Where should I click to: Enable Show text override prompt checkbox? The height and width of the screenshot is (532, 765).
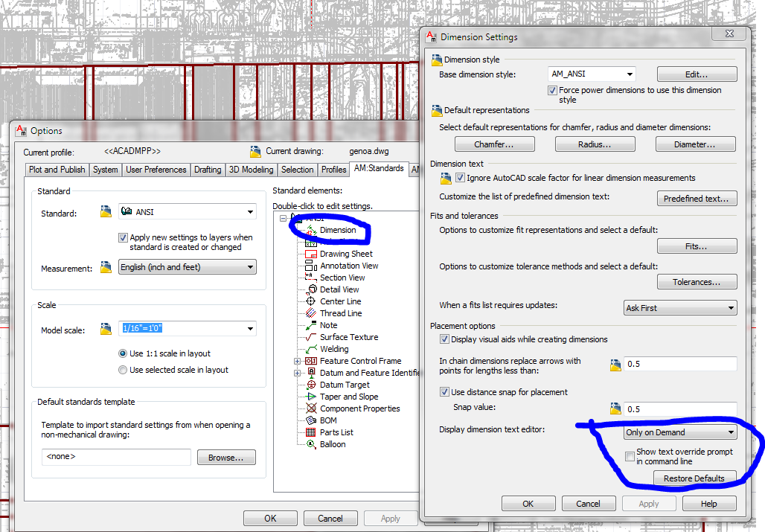[630, 456]
